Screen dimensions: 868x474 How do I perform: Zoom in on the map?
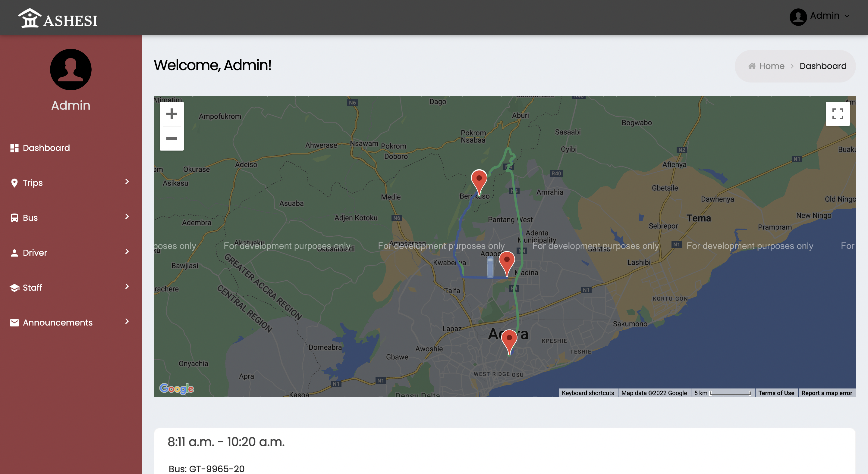click(171, 114)
